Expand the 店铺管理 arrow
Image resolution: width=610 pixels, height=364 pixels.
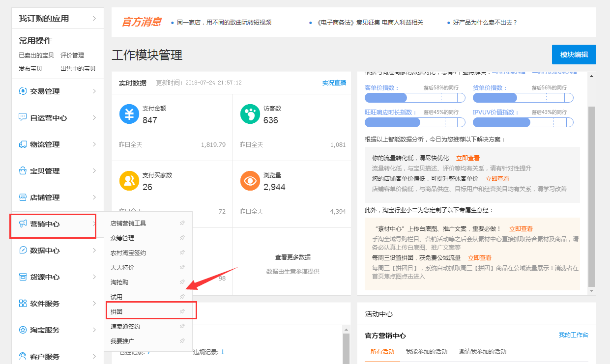(94, 197)
